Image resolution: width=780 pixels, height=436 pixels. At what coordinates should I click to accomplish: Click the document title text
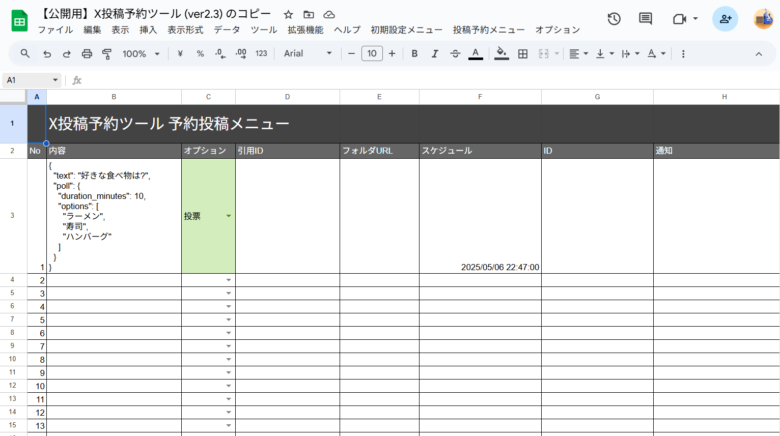tap(155, 14)
